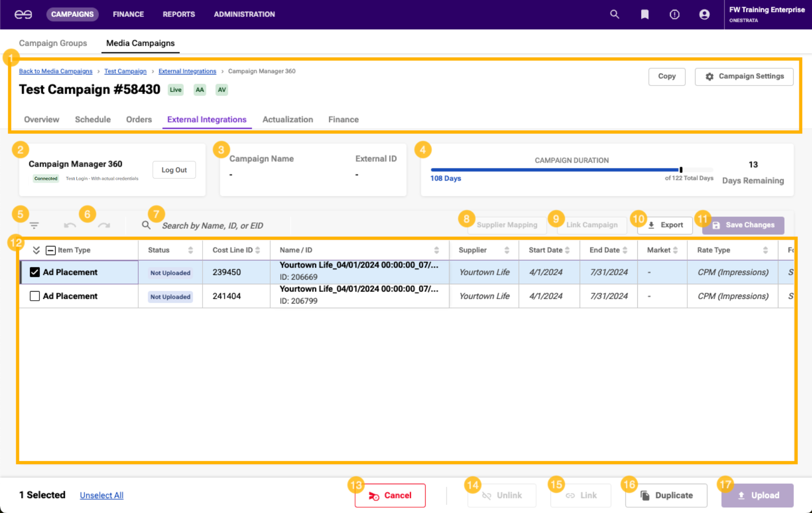Viewport: 812px width, 513px height.
Task: Expand all rows with double chevron
Action: point(36,250)
